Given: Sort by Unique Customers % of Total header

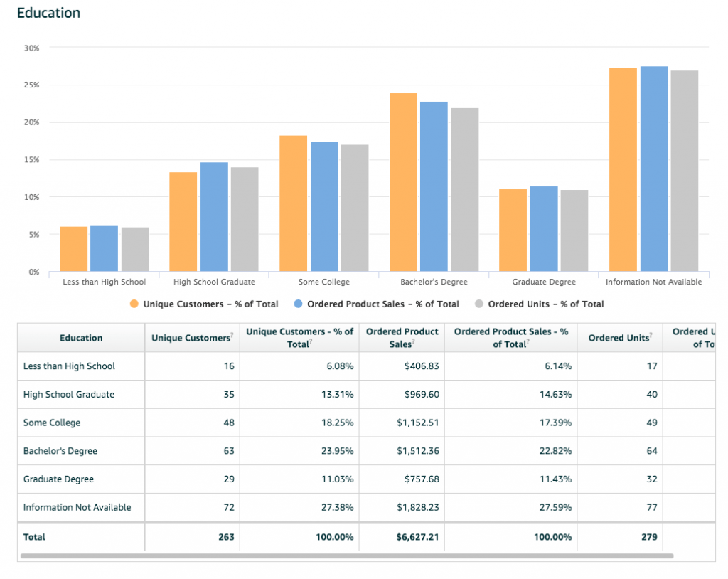Looking at the screenshot, I should 299,338.
